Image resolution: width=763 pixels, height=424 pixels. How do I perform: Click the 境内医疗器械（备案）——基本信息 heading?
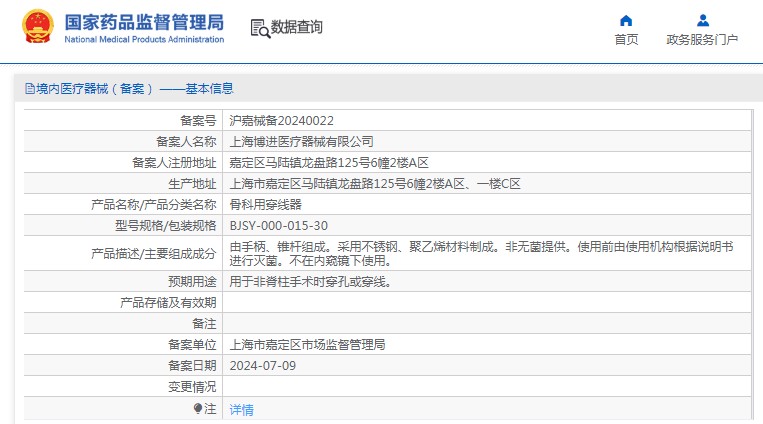click(135, 89)
